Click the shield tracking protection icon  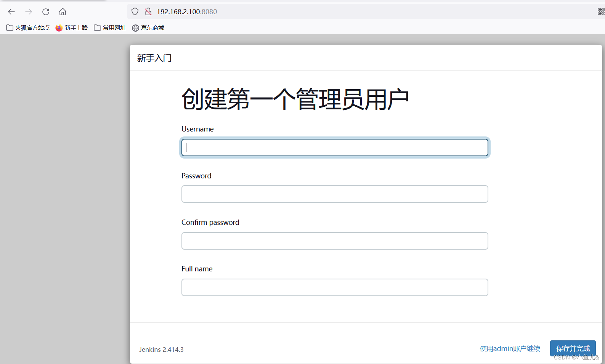(x=135, y=12)
